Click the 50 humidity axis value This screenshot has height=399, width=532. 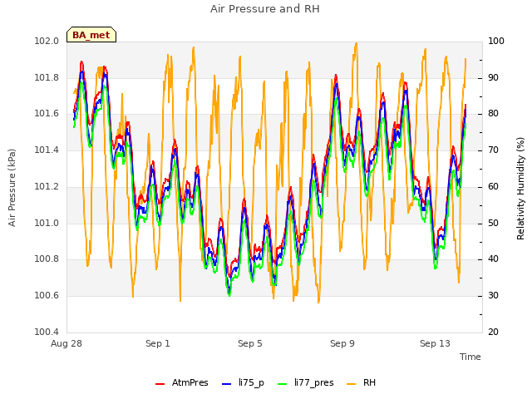click(493, 224)
